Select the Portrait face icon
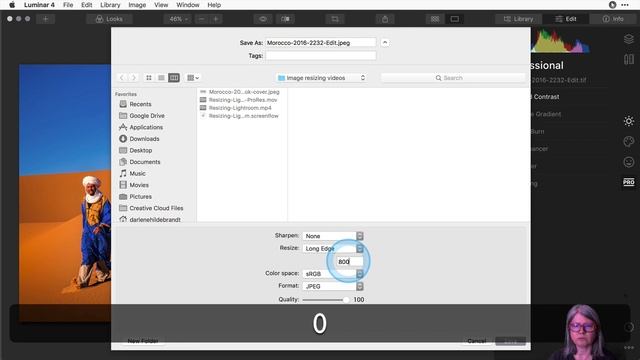 click(629, 162)
